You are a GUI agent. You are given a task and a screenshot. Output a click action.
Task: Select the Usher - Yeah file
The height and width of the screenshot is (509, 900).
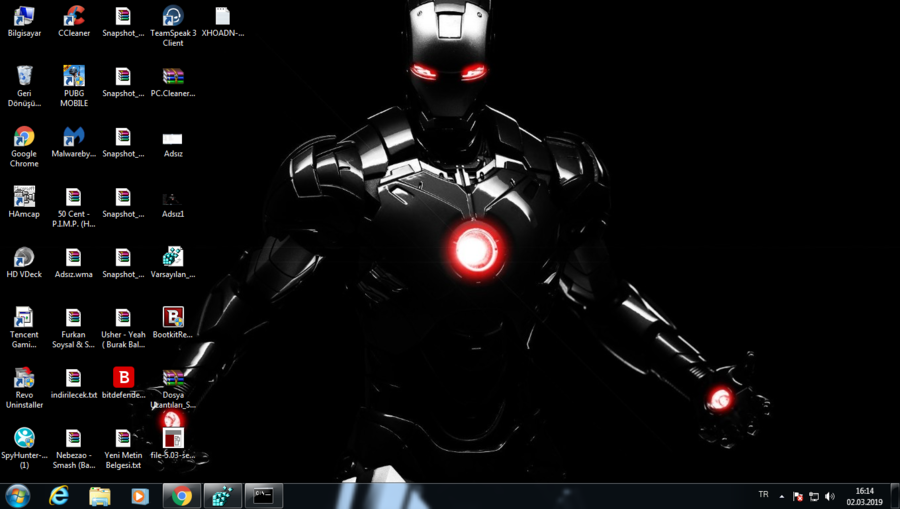point(123,328)
